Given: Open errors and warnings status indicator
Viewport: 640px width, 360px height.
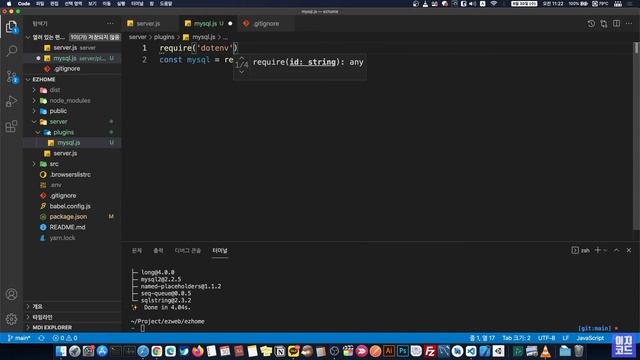Looking at the screenshot, I should coord(65,338).
